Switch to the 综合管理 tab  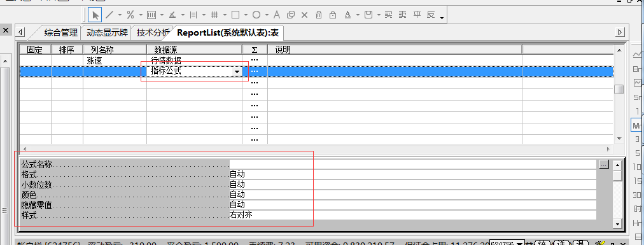(61, 32)
